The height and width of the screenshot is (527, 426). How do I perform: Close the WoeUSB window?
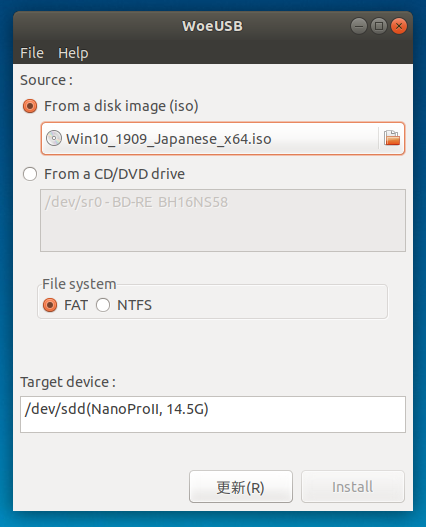(x=399, y=26)
